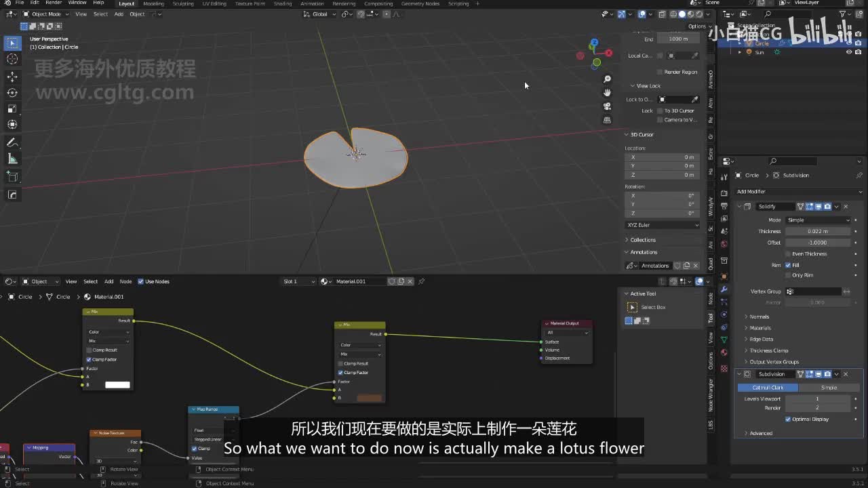Switch to the Modeling workspace tab

pos(153,3)
